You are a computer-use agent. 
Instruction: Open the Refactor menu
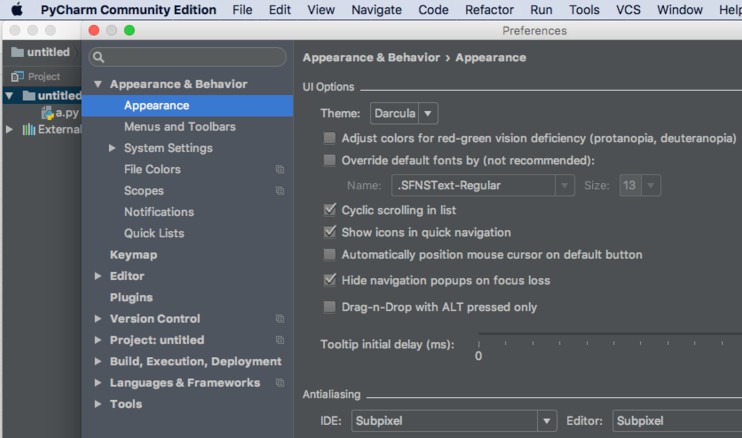pos(489,9)
